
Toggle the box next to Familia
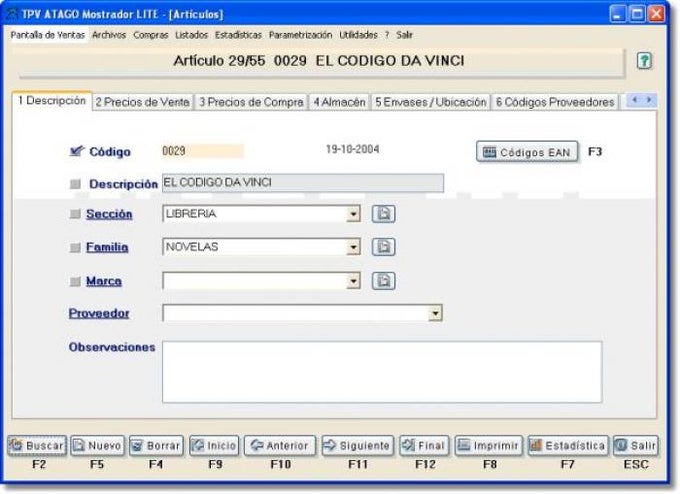point(75,248)
